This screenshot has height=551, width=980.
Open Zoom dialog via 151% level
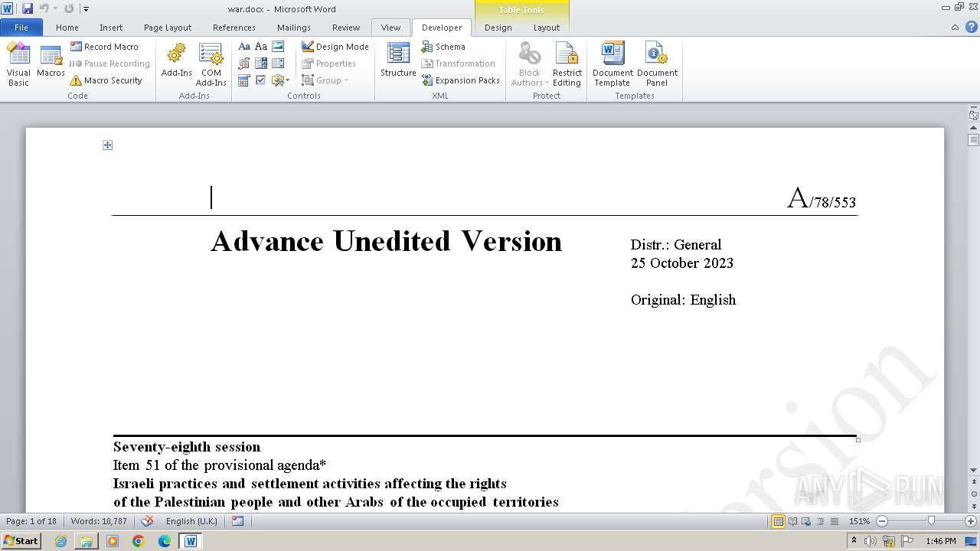pos(859,521)
